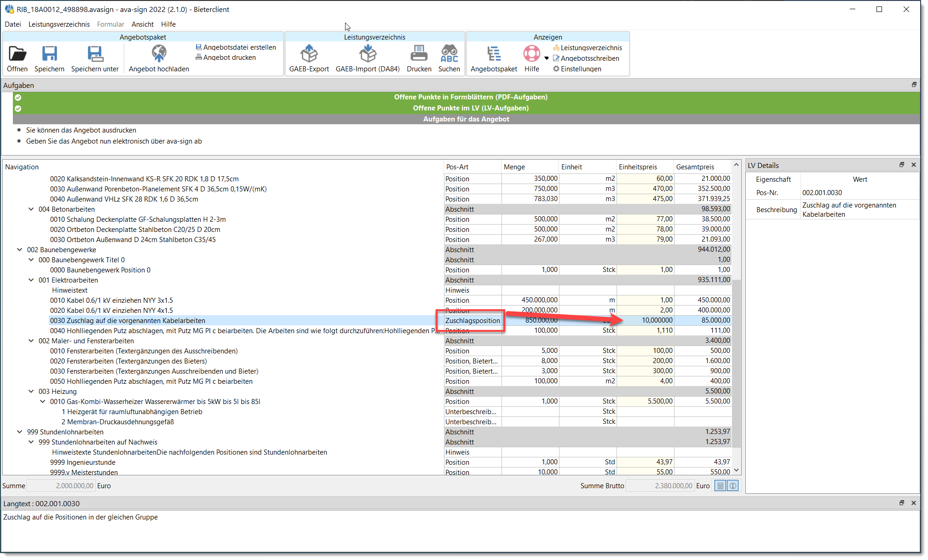Select 0030 Zuschlag auf die vorgenannten Kabelarbeiten

click(x=127, y=321)
